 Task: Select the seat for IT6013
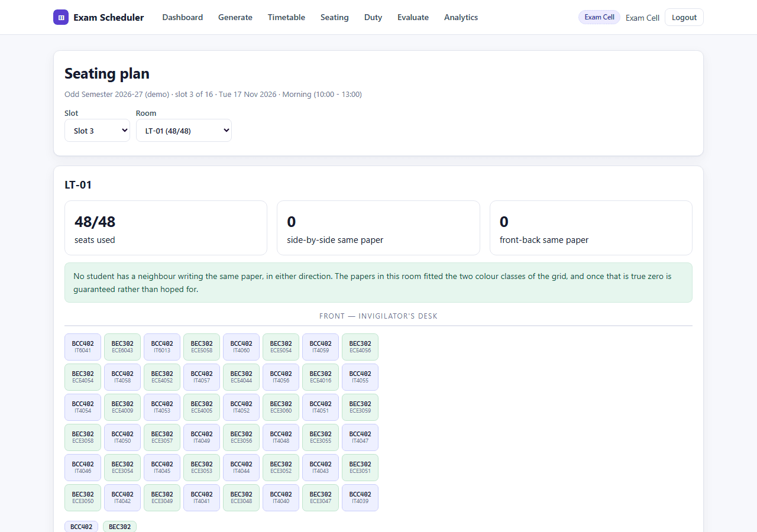[162, 347]
